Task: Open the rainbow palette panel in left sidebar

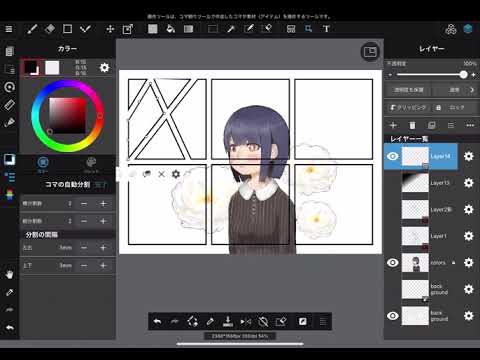Action: (x=9, y=194)
